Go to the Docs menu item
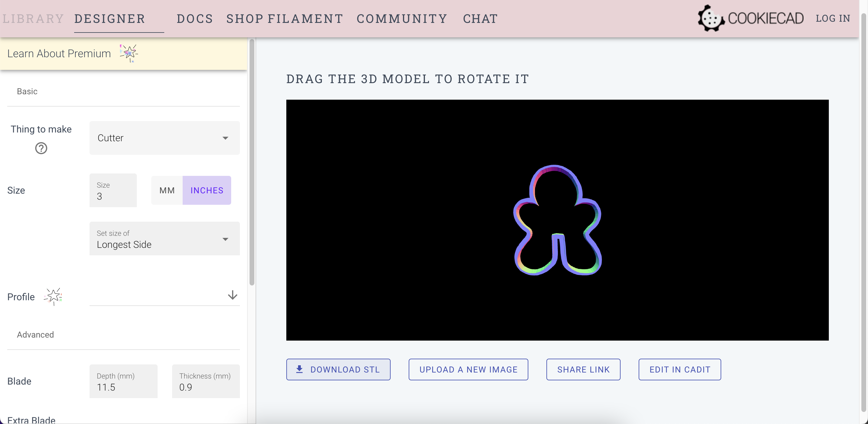This screenshot has height=424, width=868. click(x=195, y=19)
